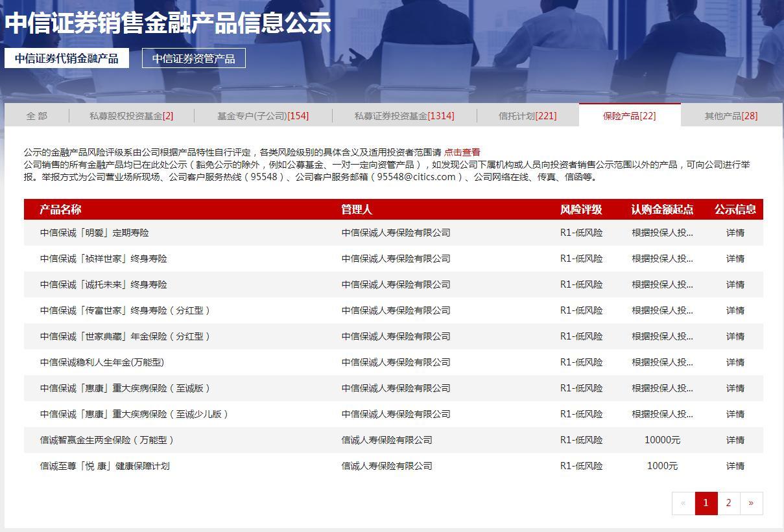Open the 私募证券投资基金 tab

coord(404,116)
